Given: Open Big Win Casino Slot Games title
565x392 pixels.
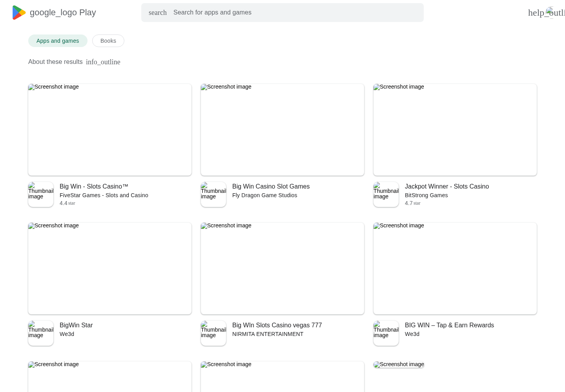Looking at the screenshot, I should [x=271, y=187].
